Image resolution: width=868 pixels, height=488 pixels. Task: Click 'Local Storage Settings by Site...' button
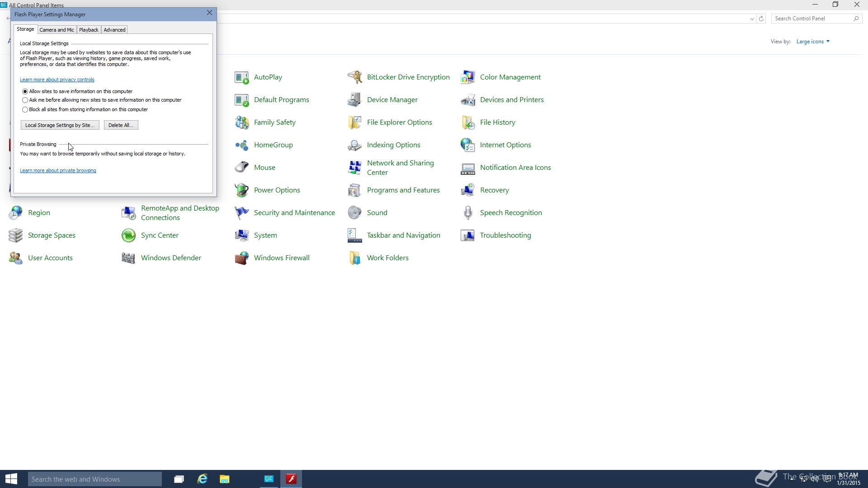pyautogui.click(x=60, y=125)
